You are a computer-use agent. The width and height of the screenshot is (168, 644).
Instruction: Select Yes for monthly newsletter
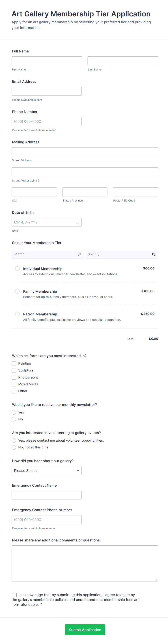[x=14, y=412]
